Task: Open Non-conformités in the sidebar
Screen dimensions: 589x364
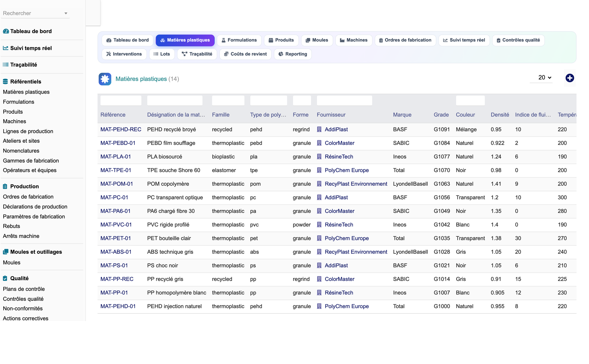Action: [23, 309]
